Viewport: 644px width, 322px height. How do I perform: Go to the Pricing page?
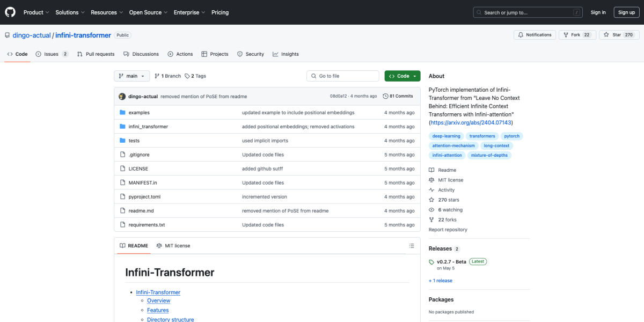point(220,12)
